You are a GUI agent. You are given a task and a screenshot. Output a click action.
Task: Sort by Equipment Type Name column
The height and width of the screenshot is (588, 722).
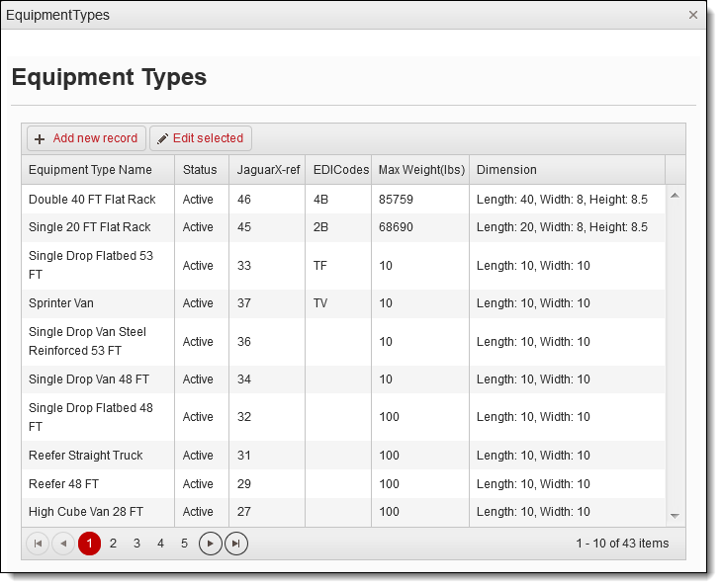point(90,170)
